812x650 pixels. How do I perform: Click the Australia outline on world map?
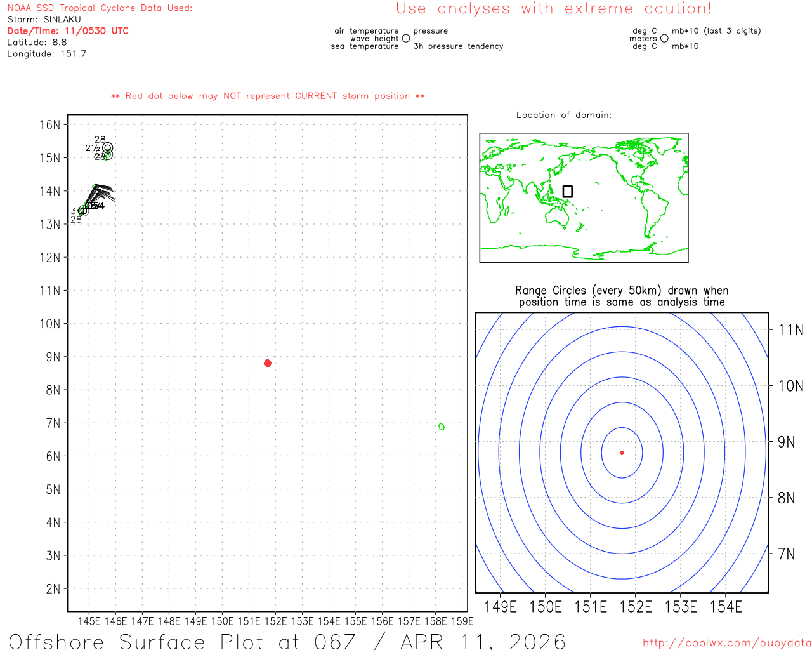click(x=559, y=217)
